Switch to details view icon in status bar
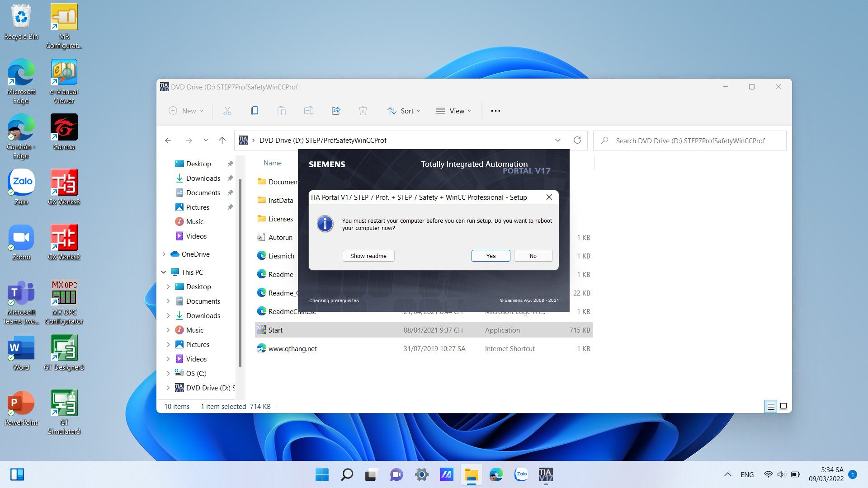The image size is (868, 488). (771, 406)
